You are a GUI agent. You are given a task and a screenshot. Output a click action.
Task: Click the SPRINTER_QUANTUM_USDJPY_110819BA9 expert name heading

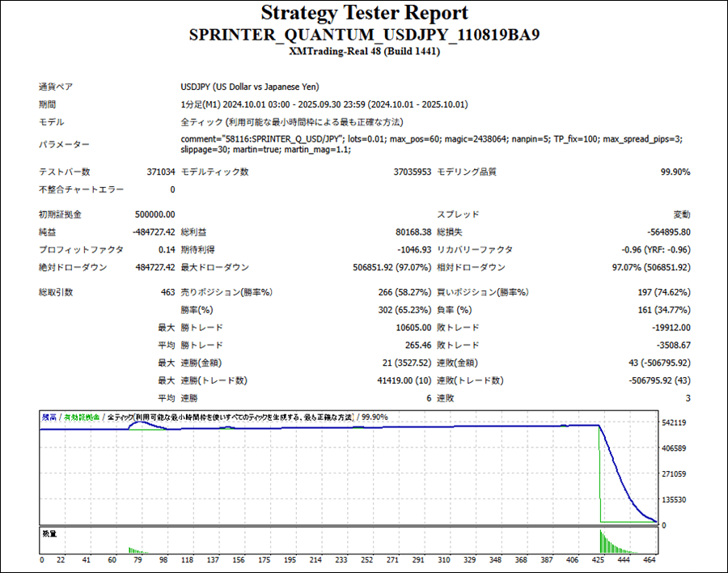pyautogui.click(x=364, y=35)
